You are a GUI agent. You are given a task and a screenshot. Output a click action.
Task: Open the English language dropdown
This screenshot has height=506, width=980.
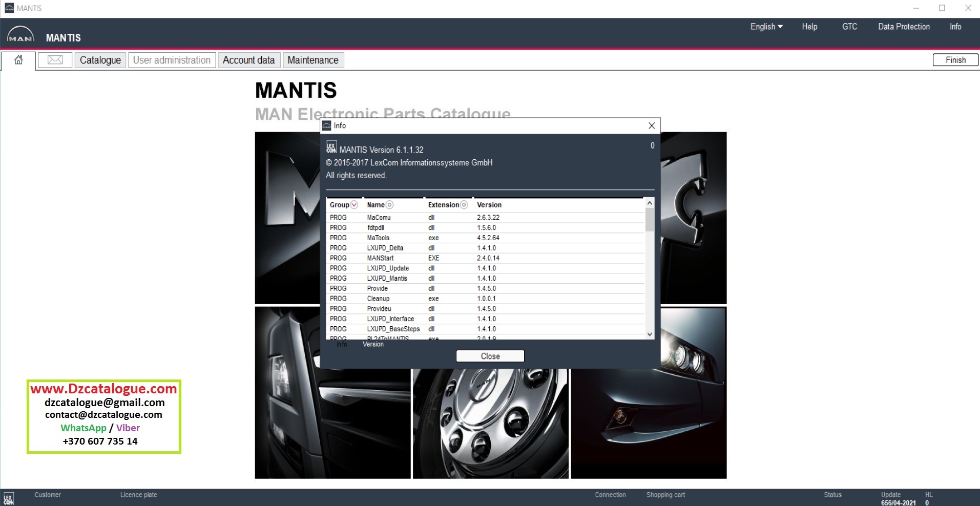point(766,27)
